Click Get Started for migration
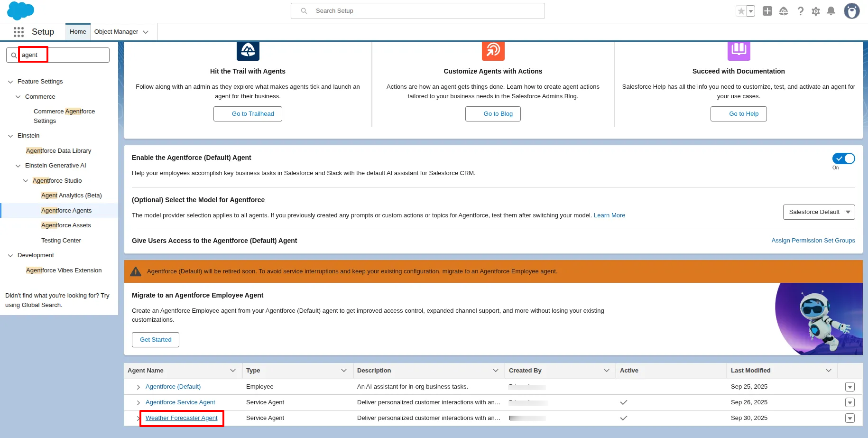 tap(156, 340)
